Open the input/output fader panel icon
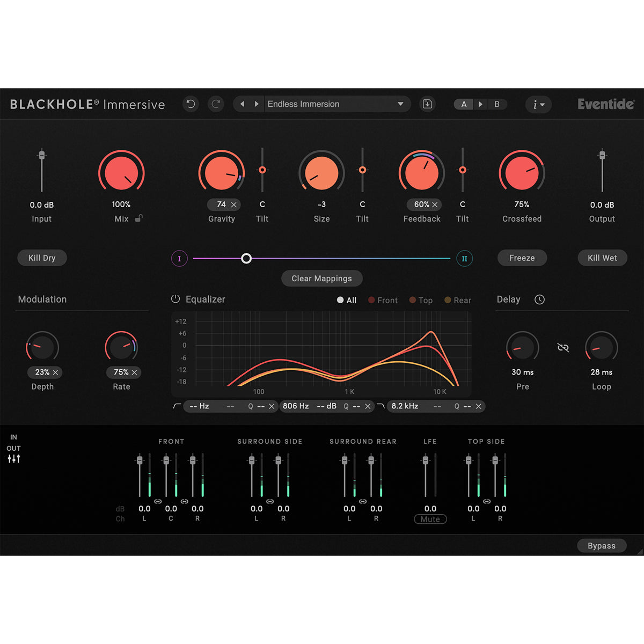The width and height of the screenshot is (644, 644). coord(13,459)
